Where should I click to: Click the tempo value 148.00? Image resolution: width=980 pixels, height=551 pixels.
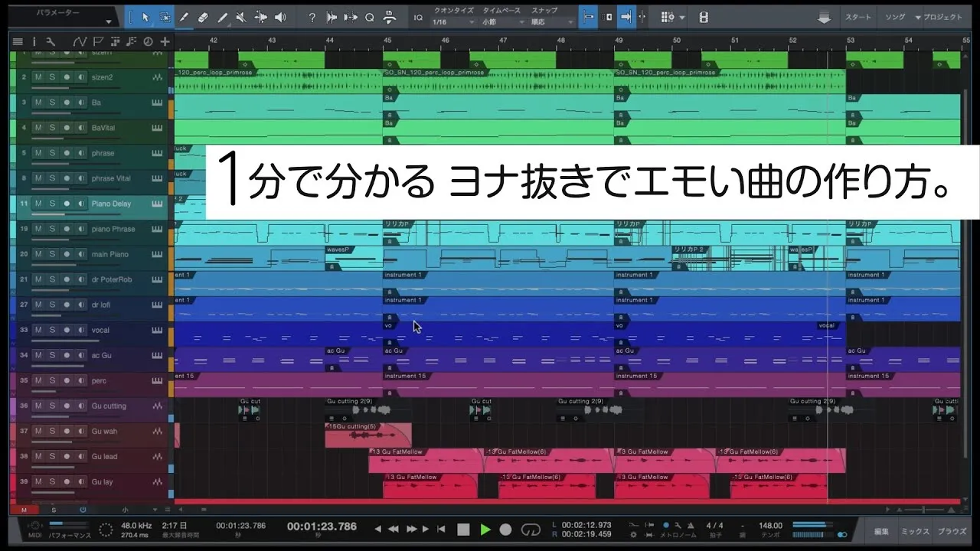[770, 526]
